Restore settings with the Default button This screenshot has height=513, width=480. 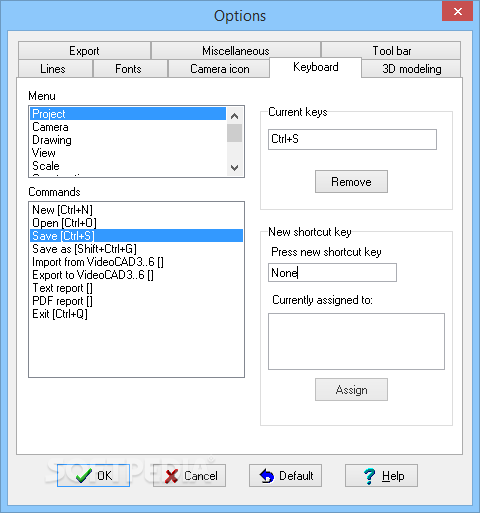pyautogui.click(x=285, y=475)
